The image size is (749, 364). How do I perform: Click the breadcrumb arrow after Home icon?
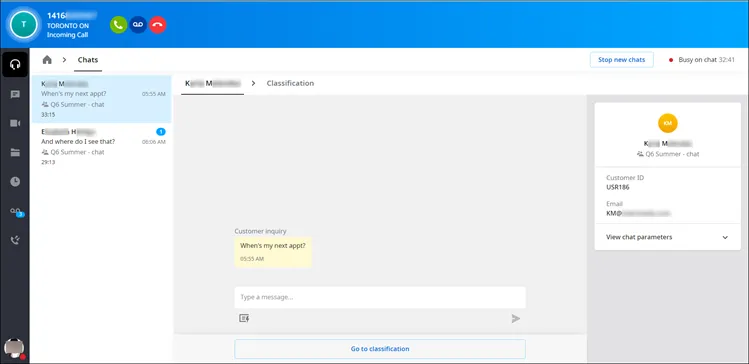pyautogui.click(x=64, y=60)
